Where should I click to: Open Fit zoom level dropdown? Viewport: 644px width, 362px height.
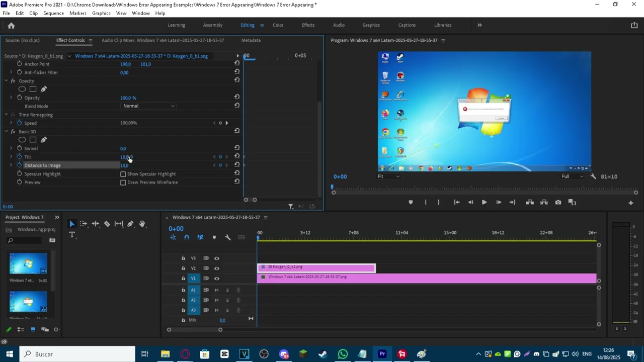(x=389, y=176)
